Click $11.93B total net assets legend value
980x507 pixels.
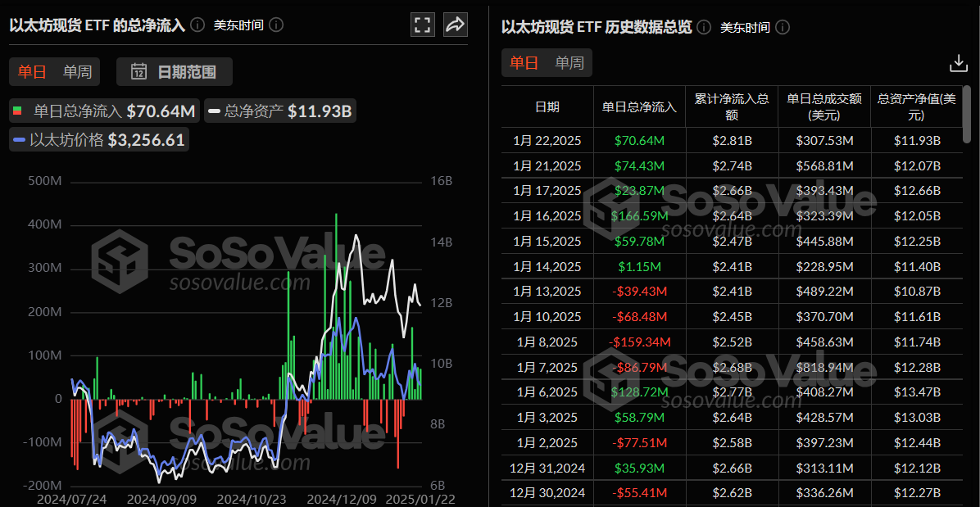pos(320,112)
